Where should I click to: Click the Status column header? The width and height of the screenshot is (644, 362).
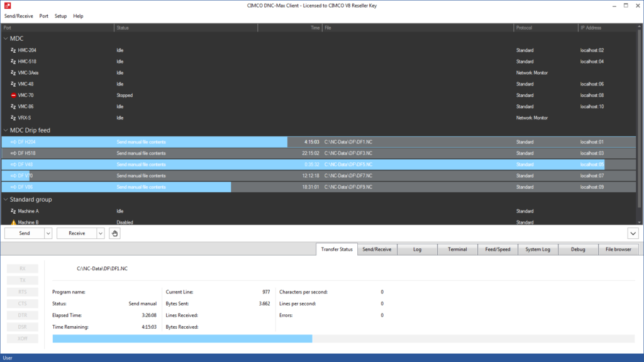[x=186, y=28]
